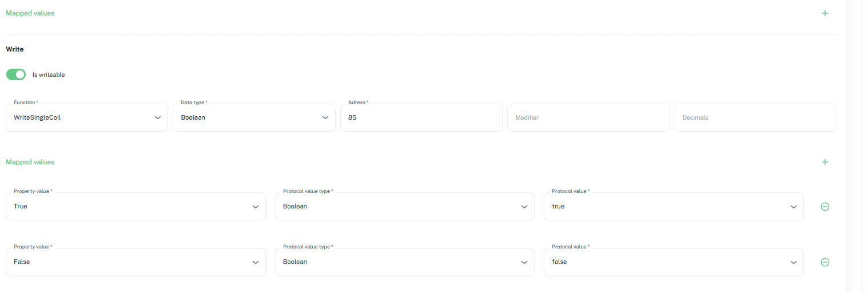
Task: Click the topmost Mapped values heading
Action: 30,13
